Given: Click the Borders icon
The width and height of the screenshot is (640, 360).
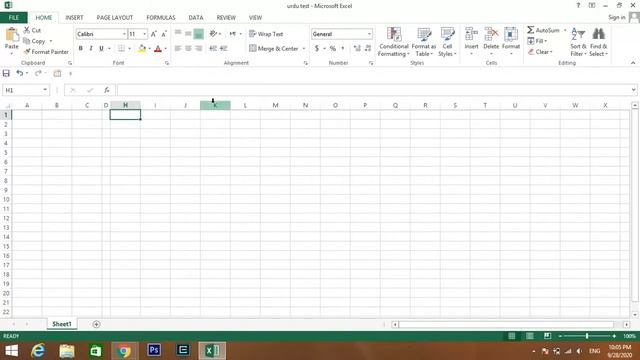Looking at the screenshot, I should coord(121,49).
